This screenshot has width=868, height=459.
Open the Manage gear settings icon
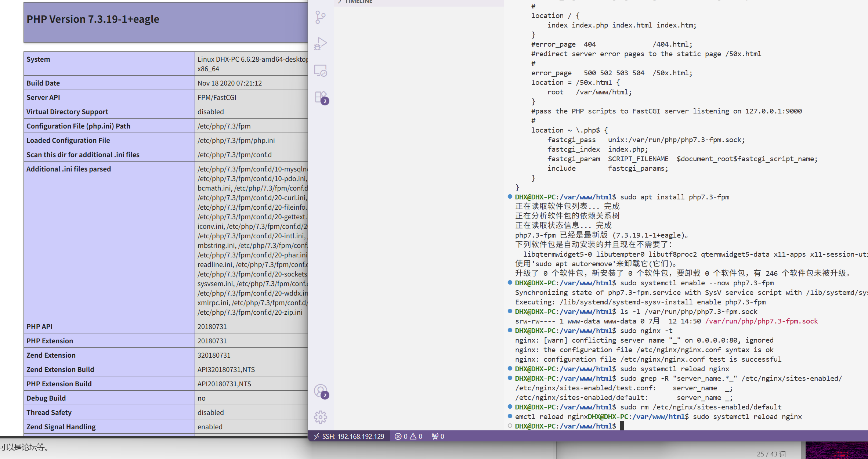[x=321, y=417]
